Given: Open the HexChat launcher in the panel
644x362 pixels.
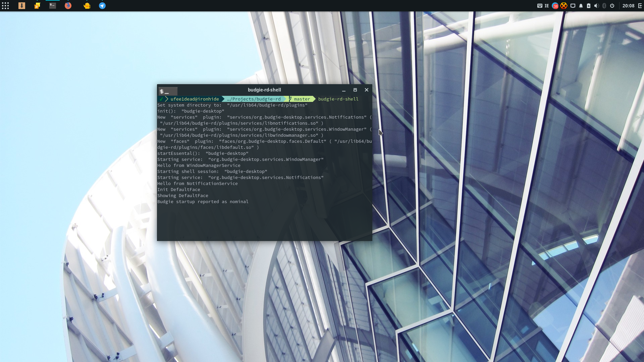Looking at the screenshot, I should tap(37, 6).
